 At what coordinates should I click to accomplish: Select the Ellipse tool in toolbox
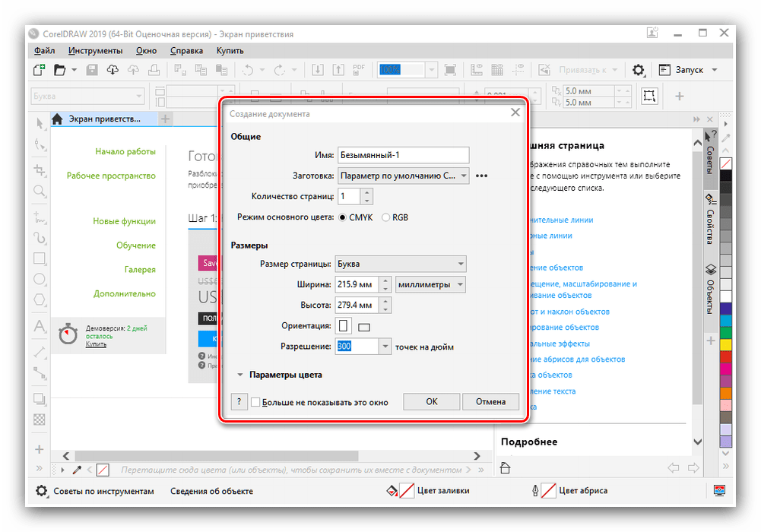(x=40, y=280)
